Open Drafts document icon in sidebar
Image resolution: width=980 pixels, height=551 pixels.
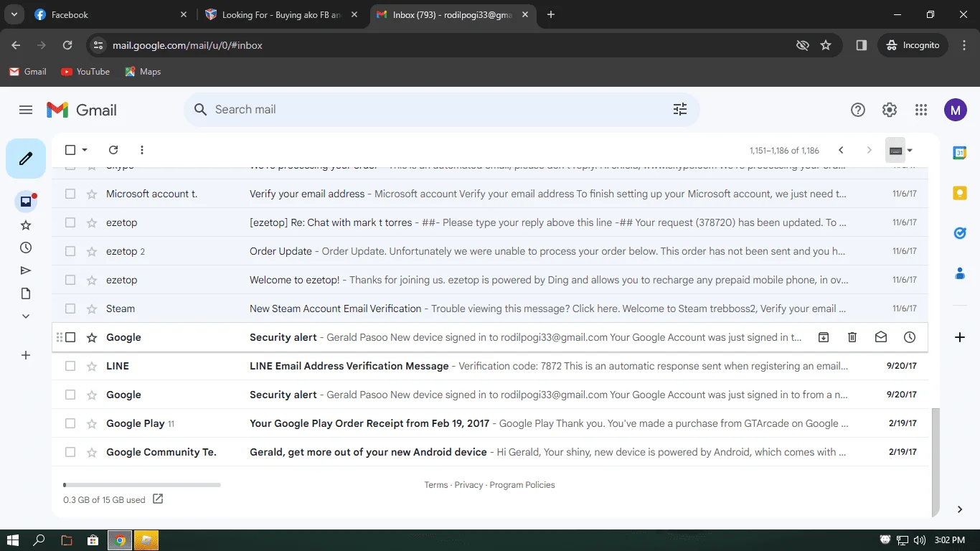26,293
